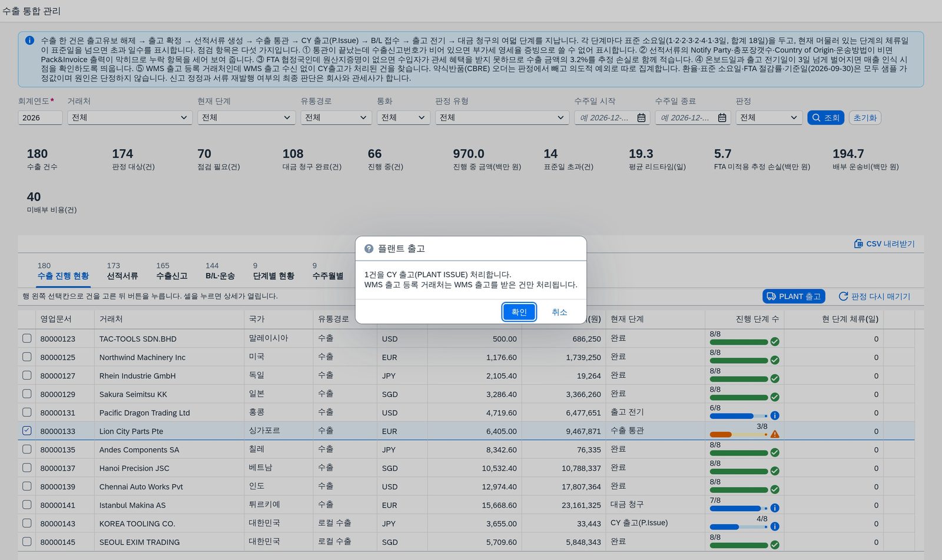942x560 pixels.
Task: Uncheck the checkbox for order 80000133
Action: coord(27,431)
